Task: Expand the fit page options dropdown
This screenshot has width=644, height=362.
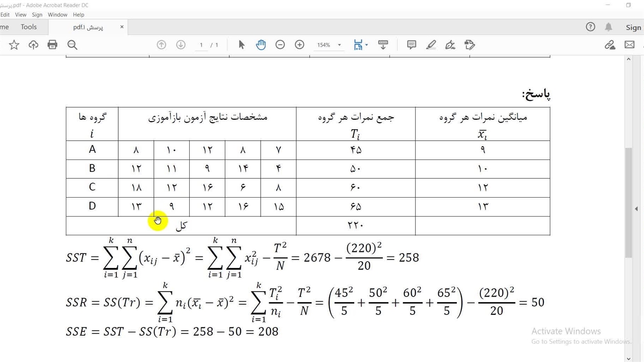Action: click(x=366, y=45)
